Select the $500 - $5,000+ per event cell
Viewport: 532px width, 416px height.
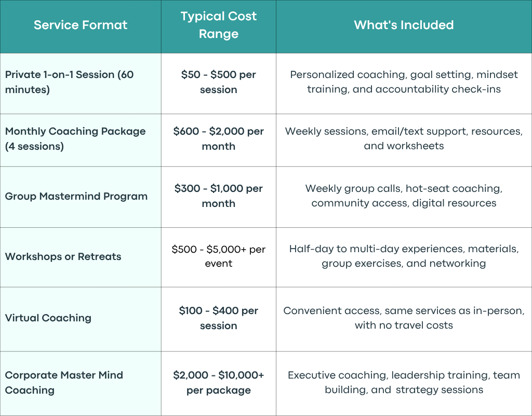click(219, 257)
